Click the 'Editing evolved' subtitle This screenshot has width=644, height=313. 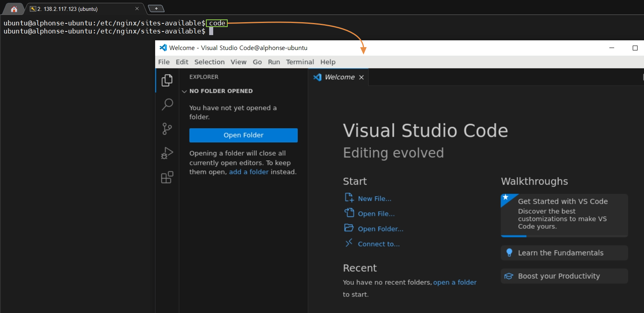(x=393, y=153)
